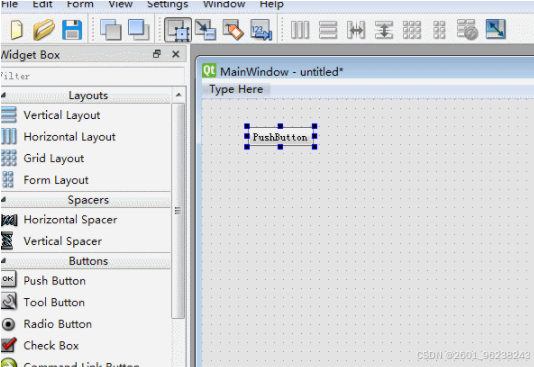Open a form with the folder icon

[44, 30]
